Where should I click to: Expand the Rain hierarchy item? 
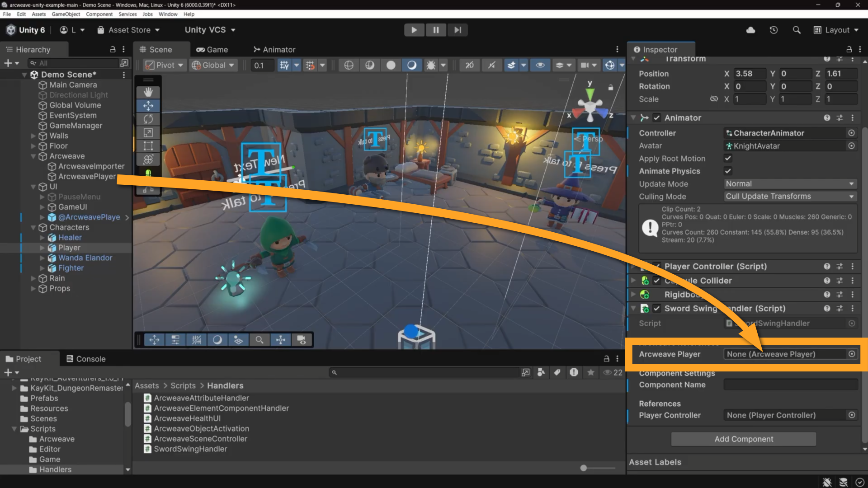[33, 278]
